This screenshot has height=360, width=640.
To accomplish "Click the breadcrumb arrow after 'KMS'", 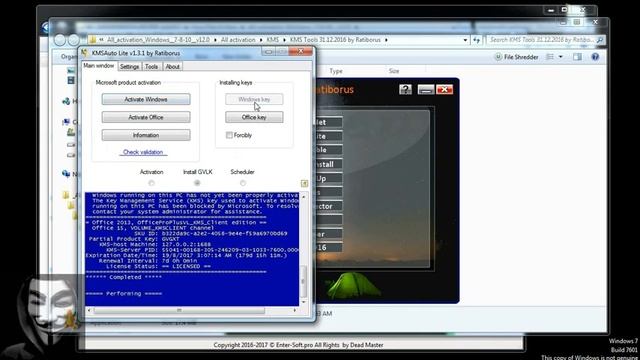I will 284,40.
